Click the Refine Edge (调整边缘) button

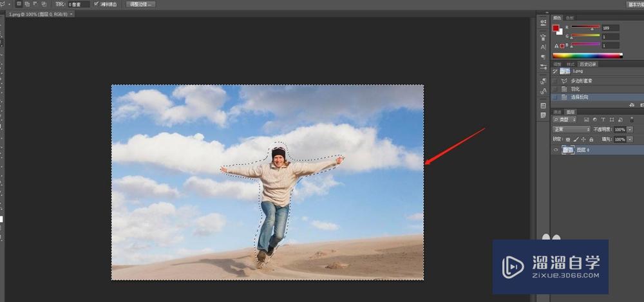coord(140,4)
